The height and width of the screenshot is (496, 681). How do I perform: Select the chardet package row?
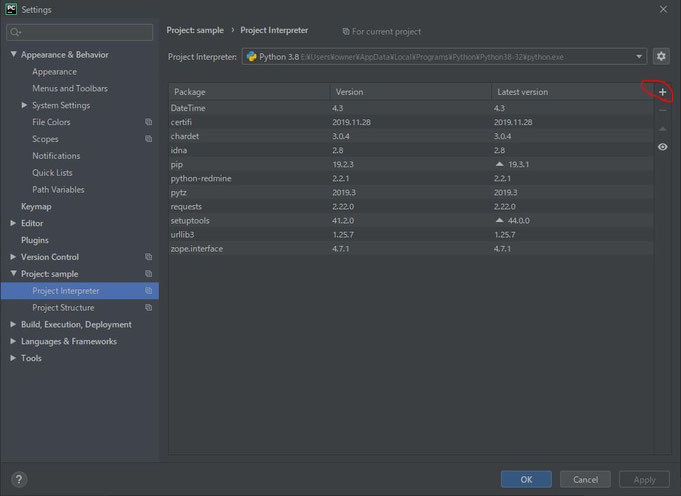coord(411,136)
